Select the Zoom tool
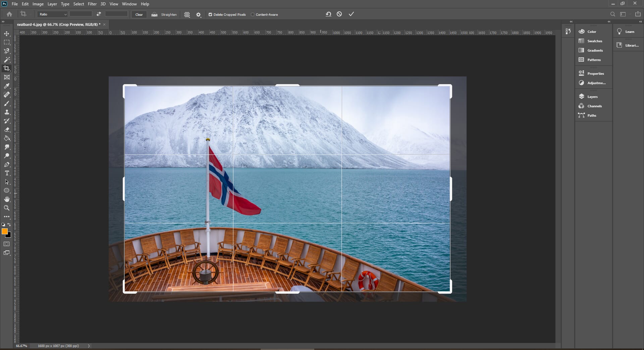Image resolution: width=644 pixels, height=350 pixels. [x=7, y=208]
